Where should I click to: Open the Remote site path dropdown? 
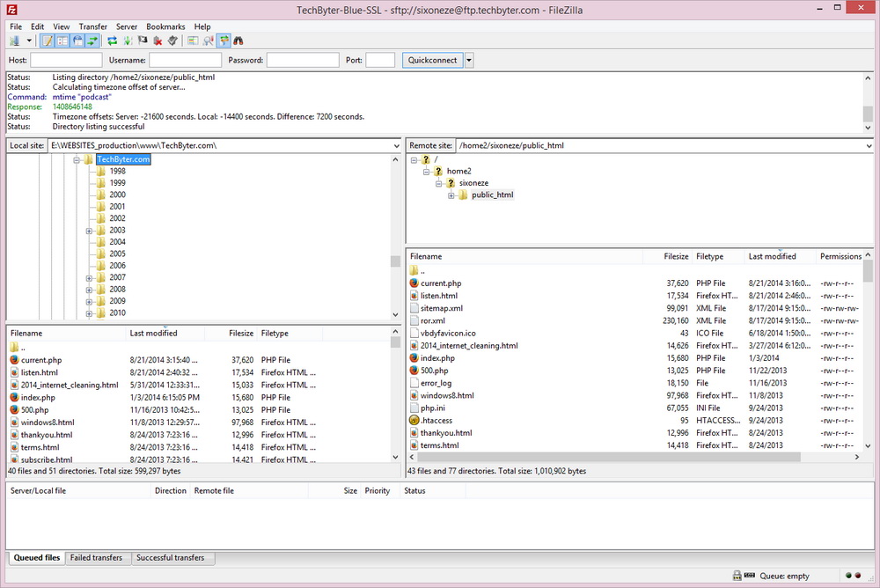tap(869, 145)
